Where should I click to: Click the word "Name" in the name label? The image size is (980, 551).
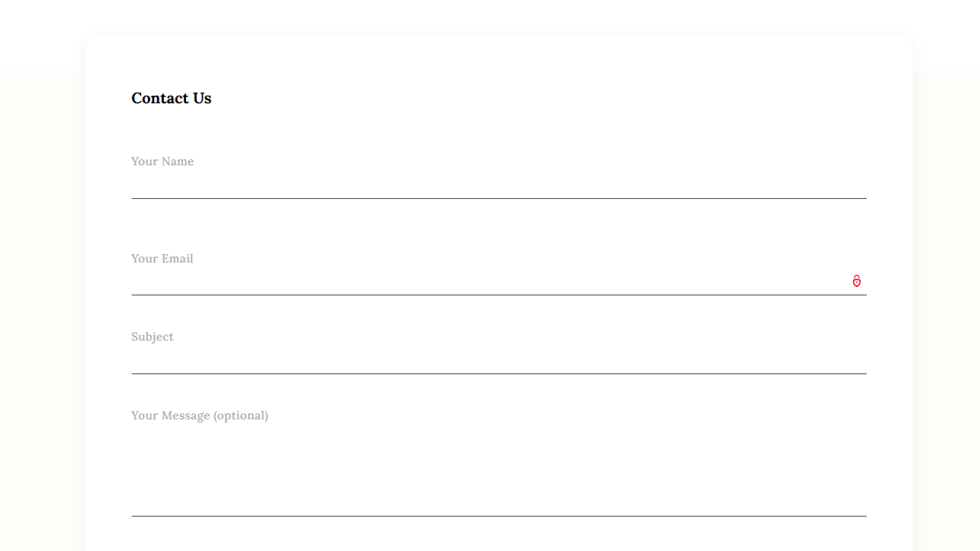(177, 161)
